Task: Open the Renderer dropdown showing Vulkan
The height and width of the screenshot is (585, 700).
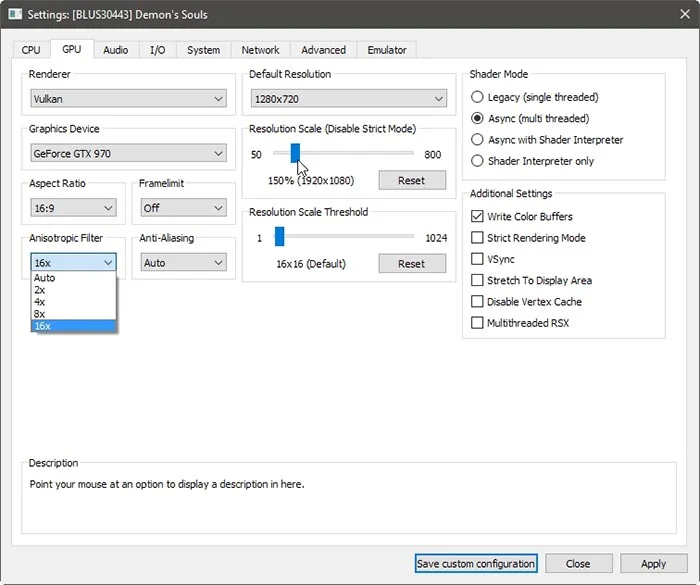Action: point(128,99)
